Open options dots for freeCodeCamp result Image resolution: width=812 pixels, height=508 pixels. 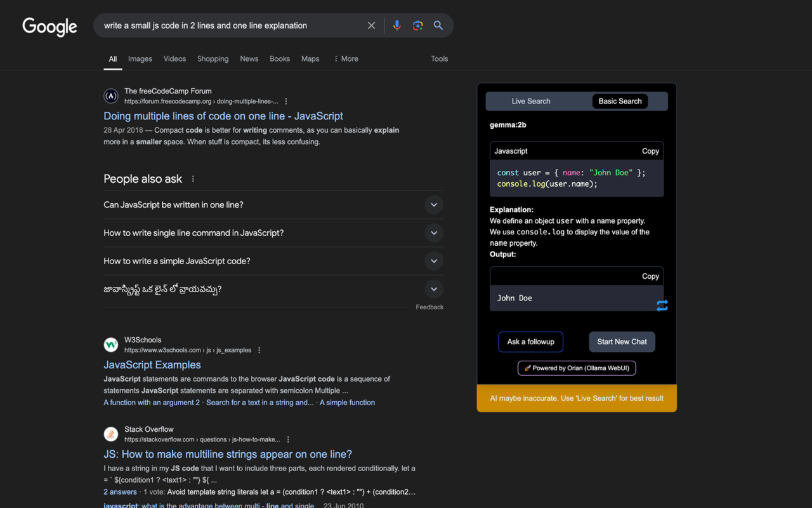(x=286, y=102)
